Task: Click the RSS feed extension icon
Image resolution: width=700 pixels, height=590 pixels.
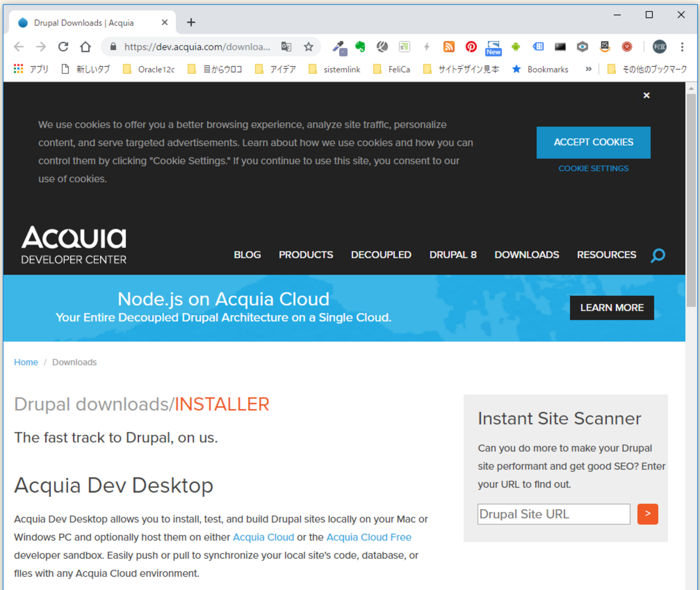Action: click(449, 47)
